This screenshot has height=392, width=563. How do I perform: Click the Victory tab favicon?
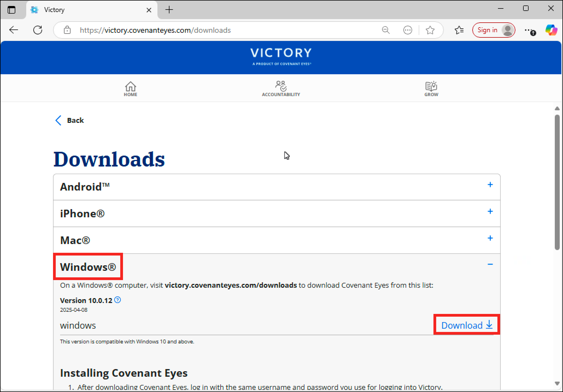click(34, 10)
